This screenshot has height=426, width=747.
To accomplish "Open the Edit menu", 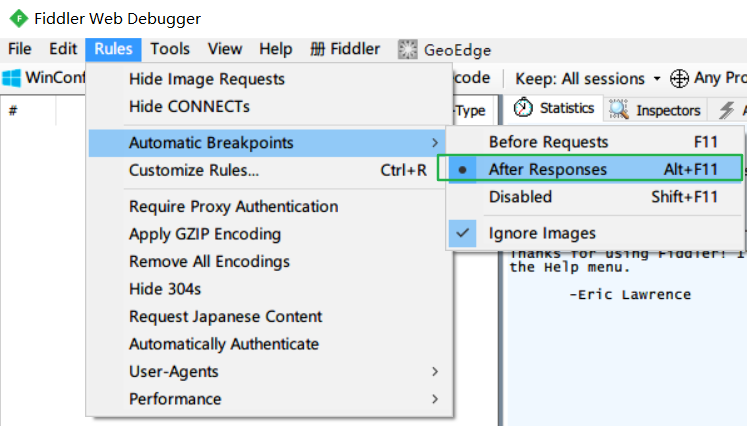I will [x=63, y=49].
